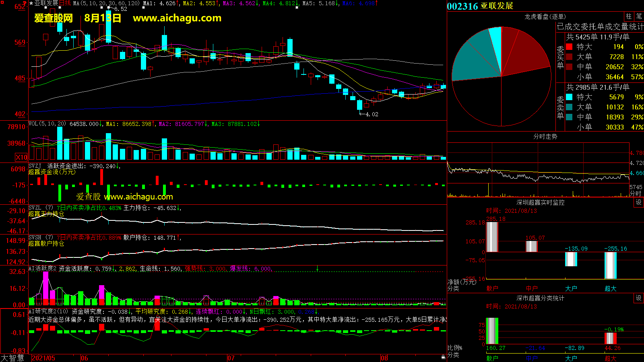Click the star icon before 亚联发展
Screen dimensions: 644x362
tap(31, 3)
